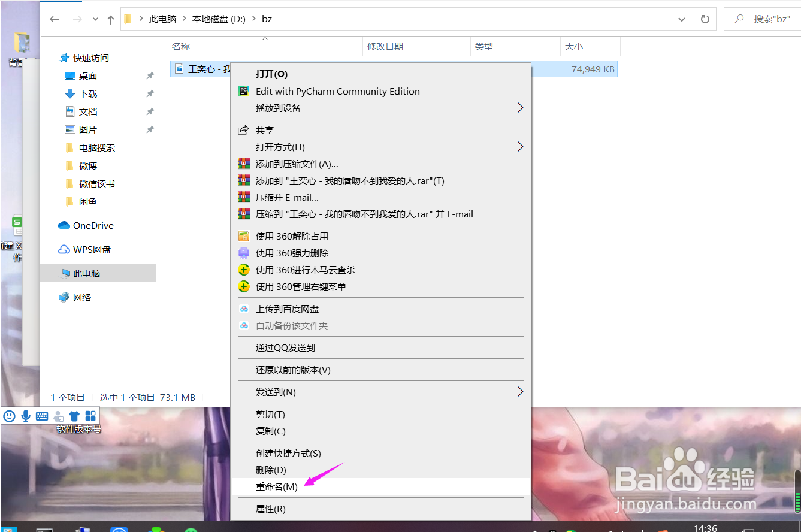Open 本地磁盘 (D:) from the breadcrumb
The image size is (801, 532).
(x=219, y=19)
